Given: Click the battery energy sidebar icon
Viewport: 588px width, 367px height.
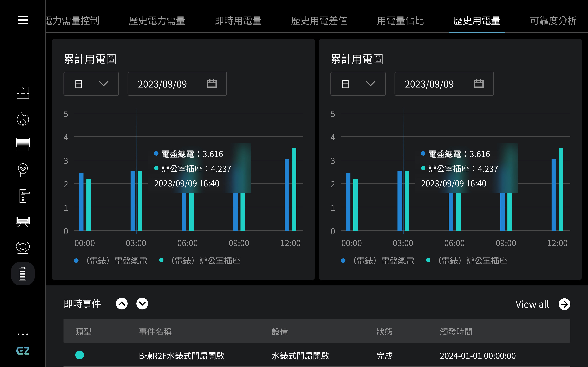Looking at the screenshot, I should pyautogui.click(x=23, y=273).
